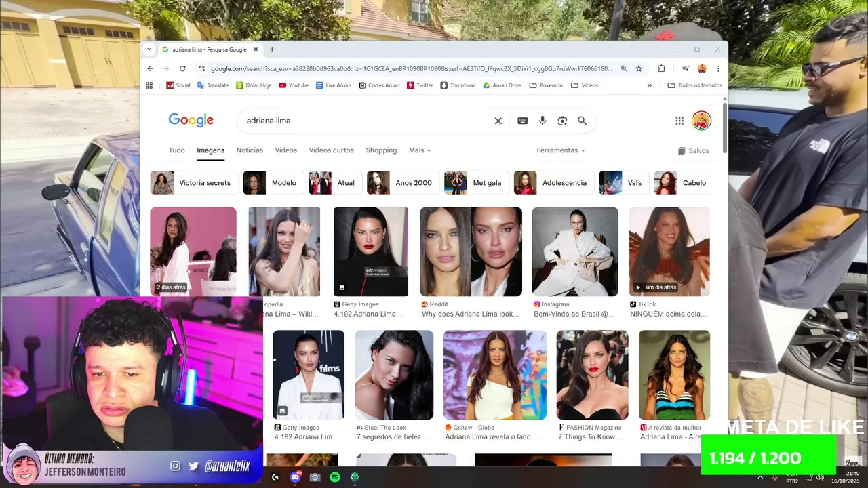The image size is (868, 488).
Task: Open the Aruan Drive bookmark
Action: 502,85
